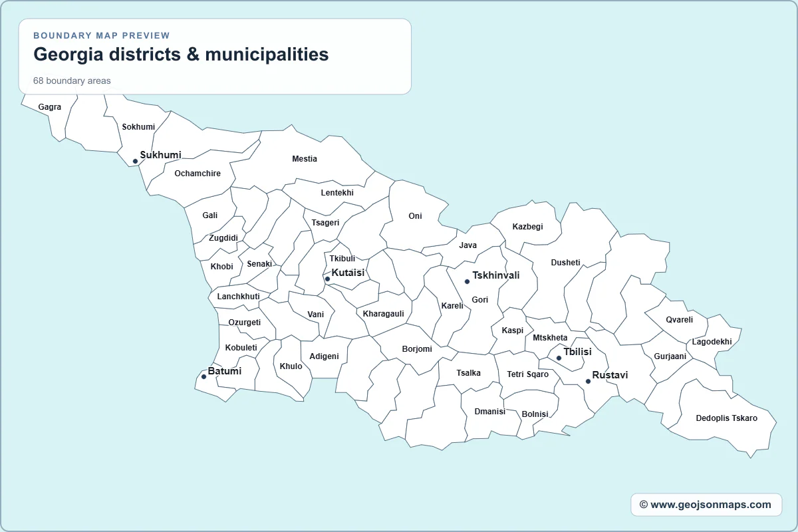
Task: Select the Gori district label
Action: (x=480, y=300)
